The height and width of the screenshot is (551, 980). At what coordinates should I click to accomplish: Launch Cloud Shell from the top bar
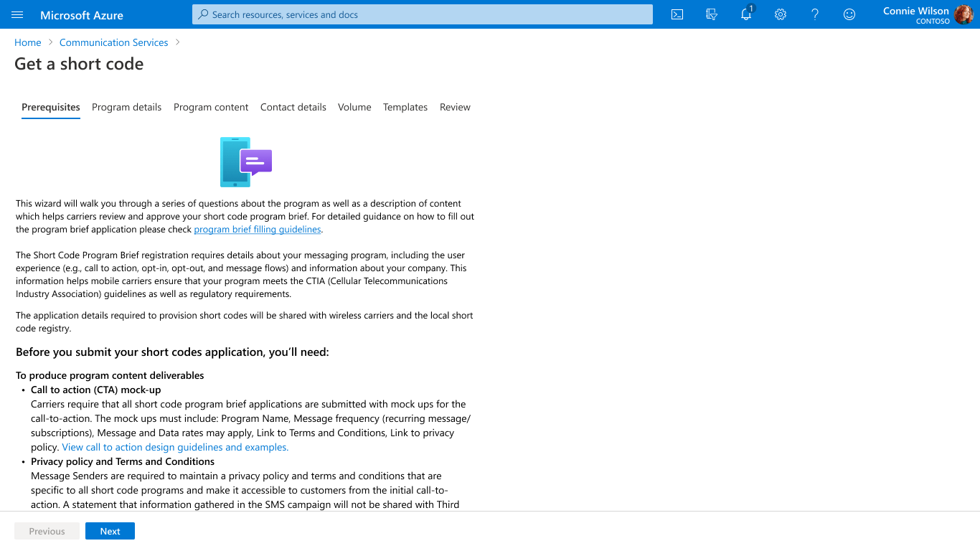click(677, 14)
